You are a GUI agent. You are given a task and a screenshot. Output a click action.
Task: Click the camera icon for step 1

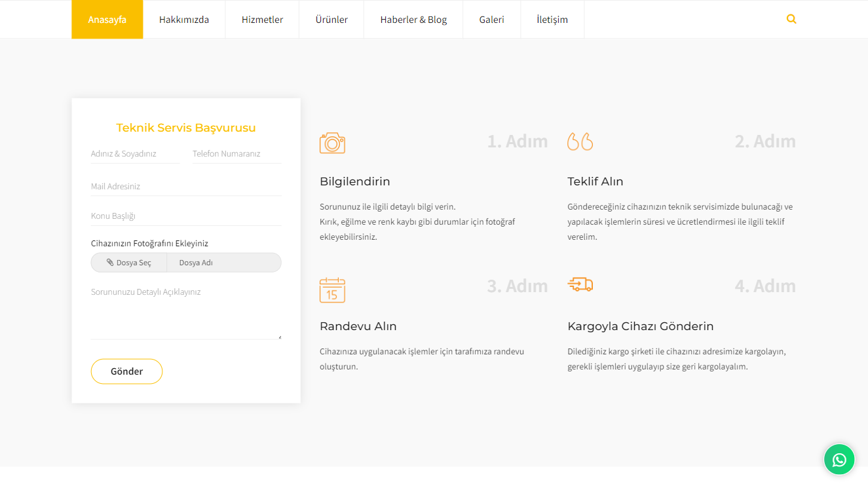point(332,143)
